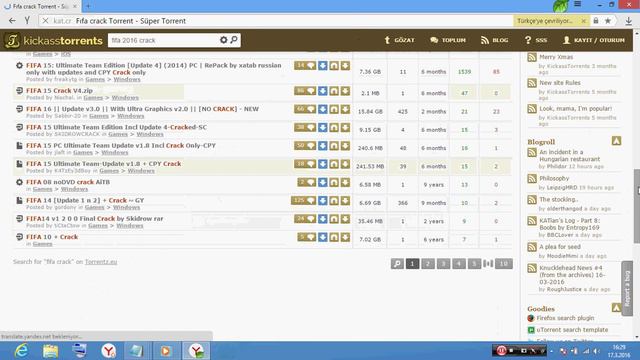The image size is (640, 360).
Task: Click blue download button for FIFA 10 + Crack
Action: tap(322, 237)
